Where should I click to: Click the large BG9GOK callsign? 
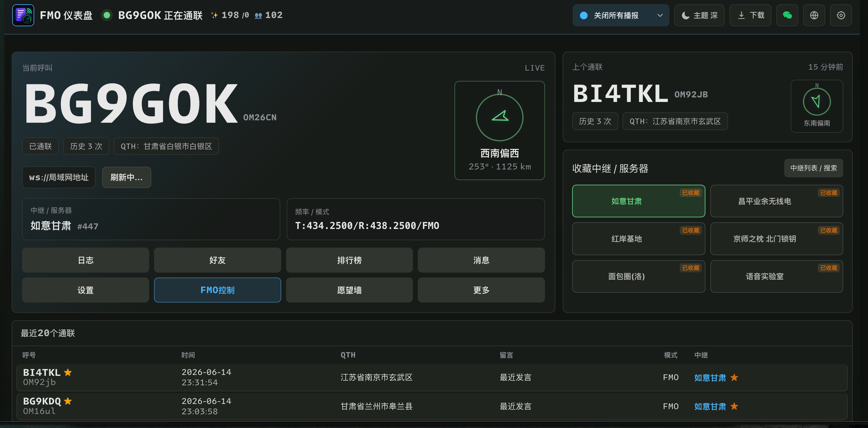tap(131, 103)
